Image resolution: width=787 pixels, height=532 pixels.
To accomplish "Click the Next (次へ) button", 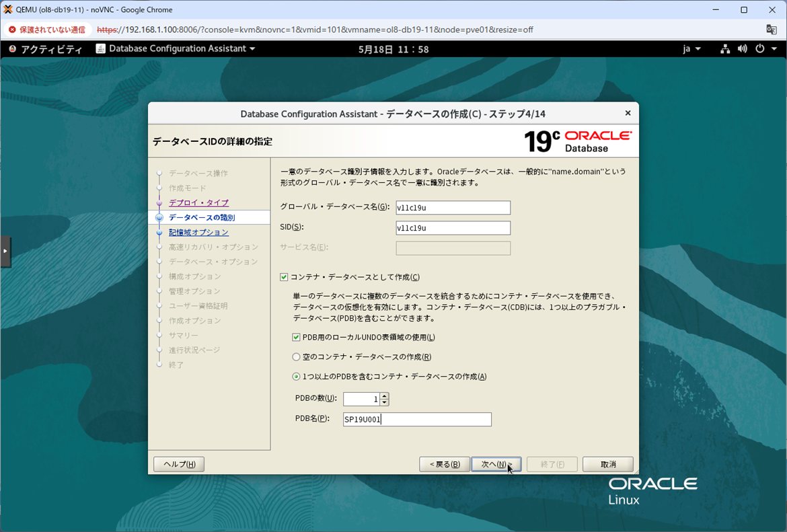I will pos(496,464).
